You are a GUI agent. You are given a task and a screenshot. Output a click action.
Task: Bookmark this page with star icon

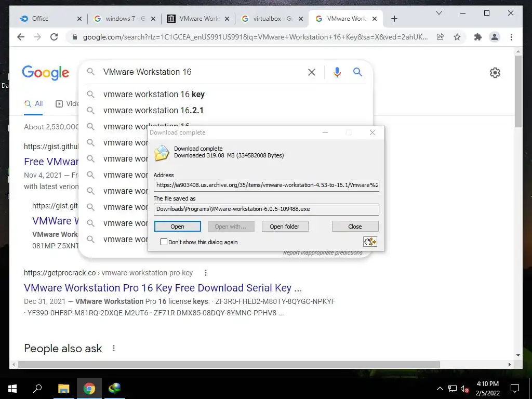click(x=457, y=37)
